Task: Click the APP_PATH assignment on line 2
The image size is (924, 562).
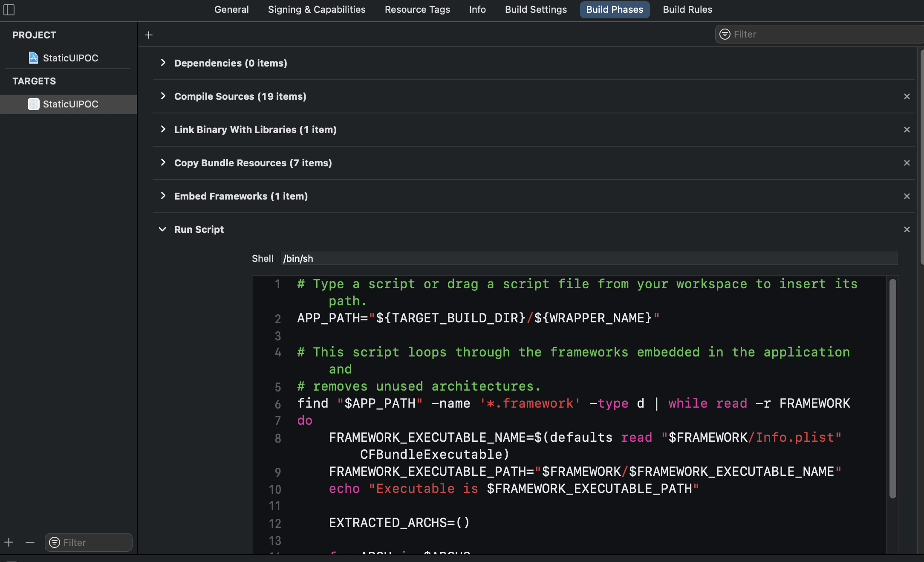Action: point(478,318)
